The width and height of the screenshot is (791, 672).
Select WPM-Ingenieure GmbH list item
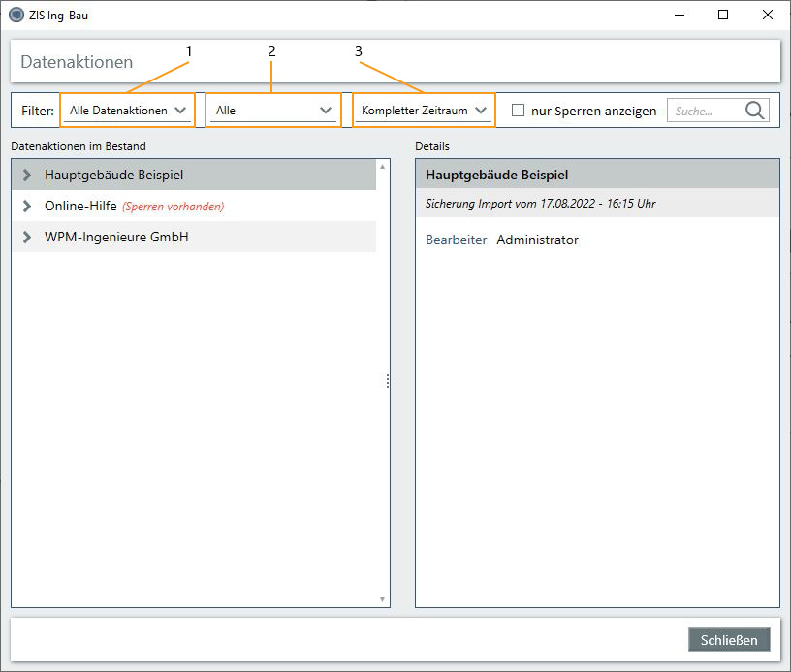[116, 238]
